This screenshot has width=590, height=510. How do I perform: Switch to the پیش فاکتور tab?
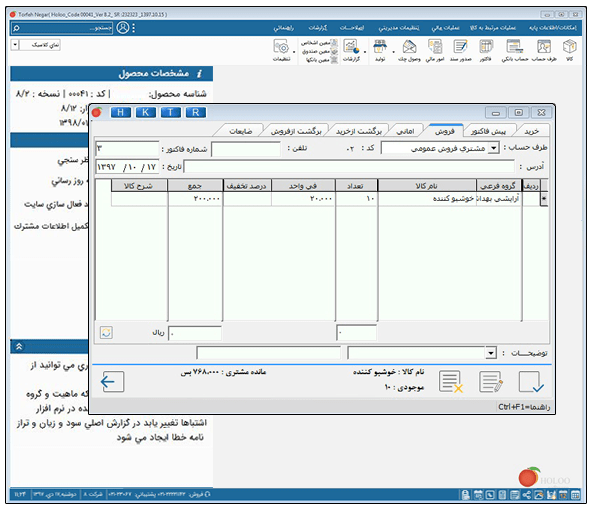click(x=488, y=131)
